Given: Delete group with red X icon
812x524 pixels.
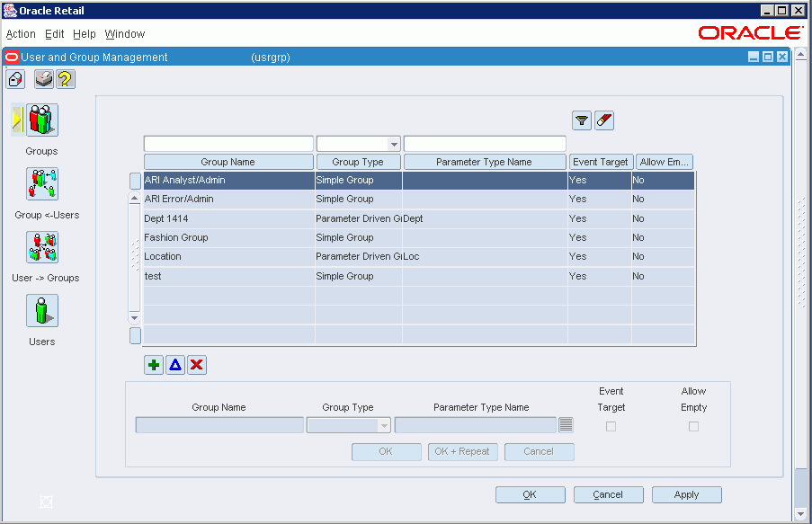Looking at the screenshot, I should (x=197, y=365).
